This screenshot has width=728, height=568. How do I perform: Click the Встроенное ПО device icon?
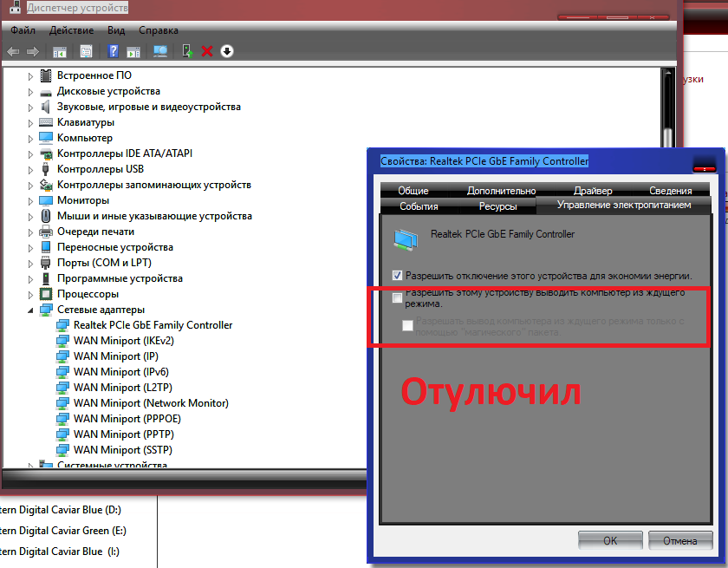tap(45, 75)
